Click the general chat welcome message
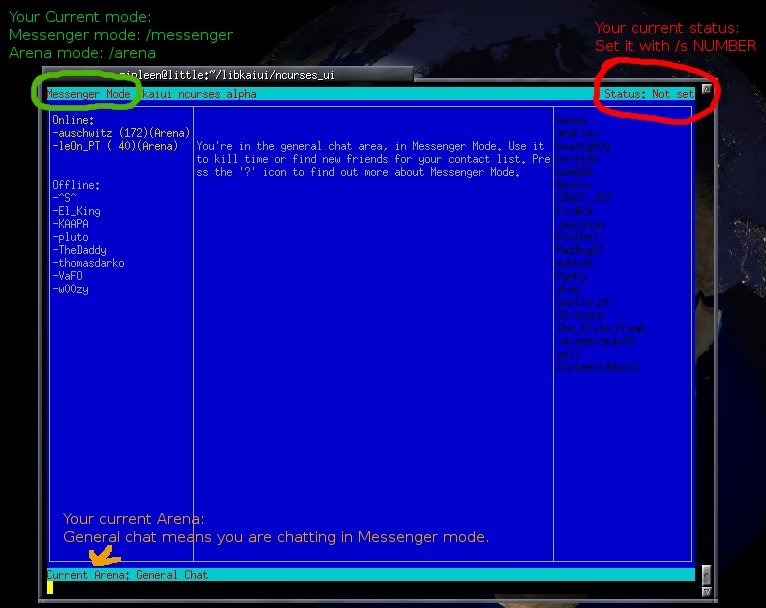This screenshot has width=766, height=608. (373, 159)
